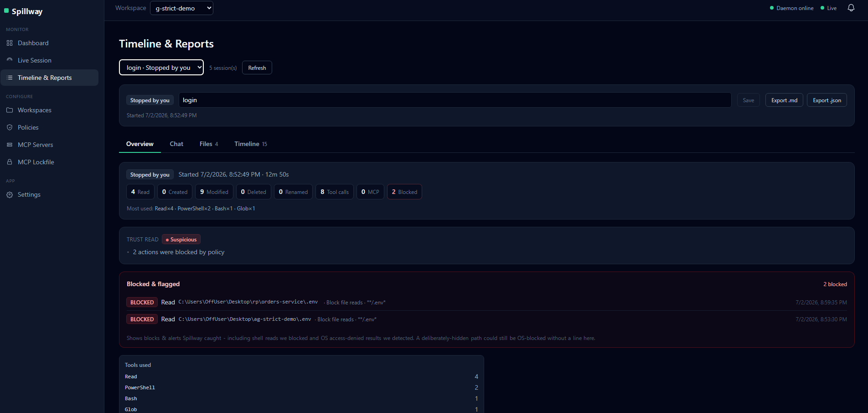Viewport: 868px width, 413px height.
Task: Click the Spillway logo in sidebar
Action: coord(23,11)
